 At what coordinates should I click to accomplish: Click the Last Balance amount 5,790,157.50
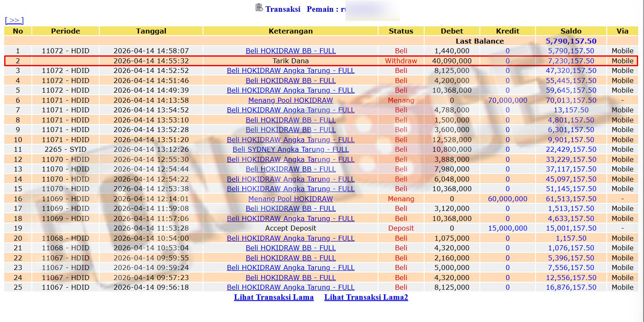coord(571,41)
